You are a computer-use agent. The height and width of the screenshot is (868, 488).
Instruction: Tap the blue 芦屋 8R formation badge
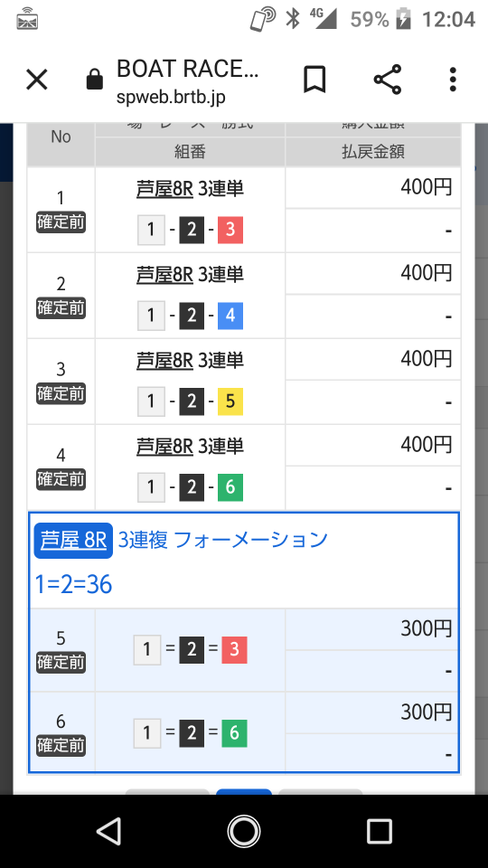(73, 541)
